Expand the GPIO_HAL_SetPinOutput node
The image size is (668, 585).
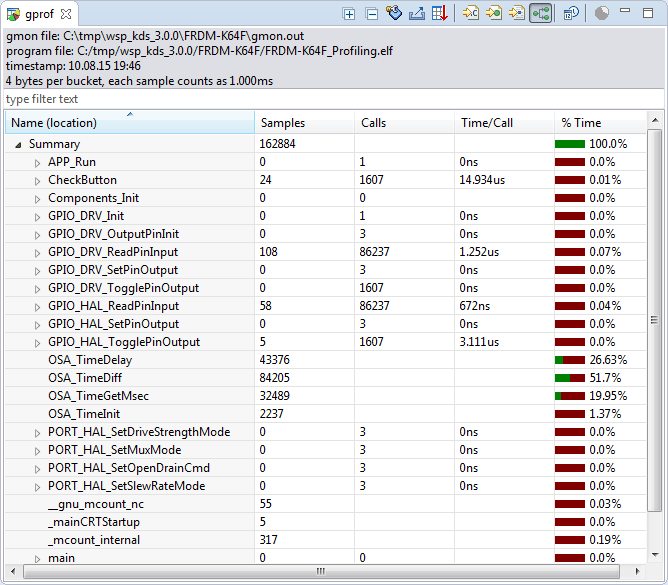point(37,325)
